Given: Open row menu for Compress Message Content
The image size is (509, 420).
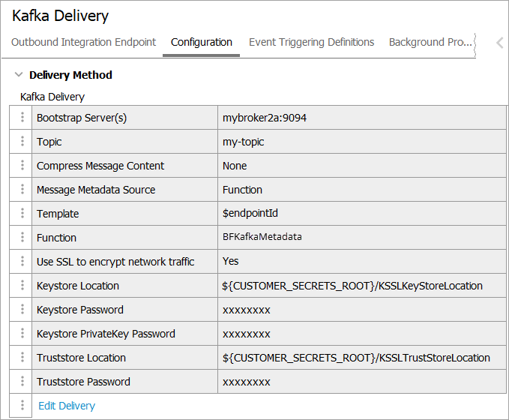Looking at the screenshot, I should (x=22, y=166).
